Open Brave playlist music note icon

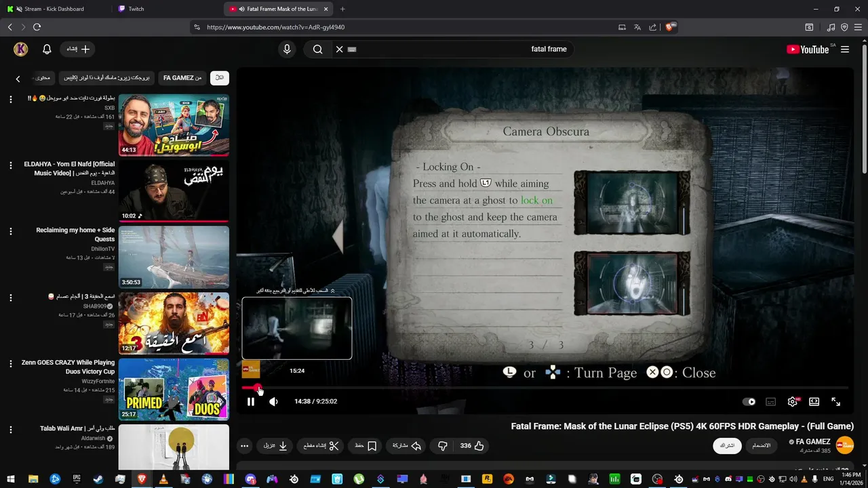coord(831,27)
